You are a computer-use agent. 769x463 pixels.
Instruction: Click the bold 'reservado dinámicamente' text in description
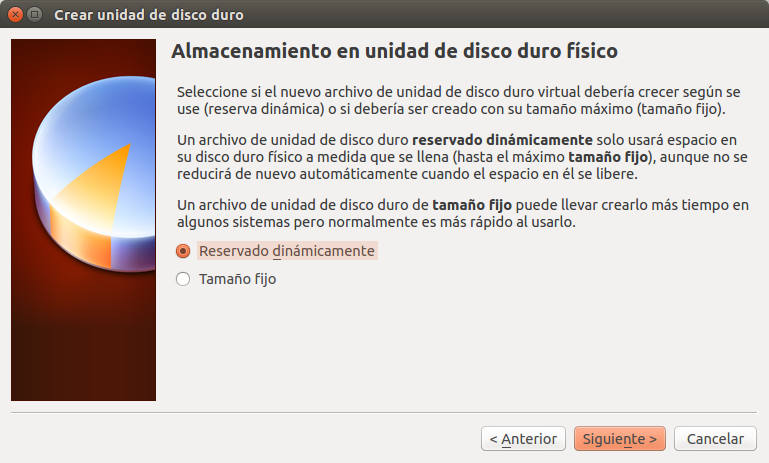502,140
